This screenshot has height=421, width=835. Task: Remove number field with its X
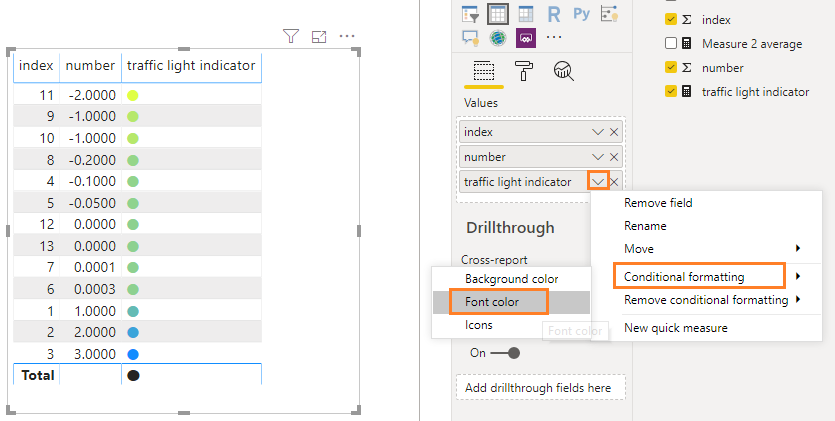614,157
